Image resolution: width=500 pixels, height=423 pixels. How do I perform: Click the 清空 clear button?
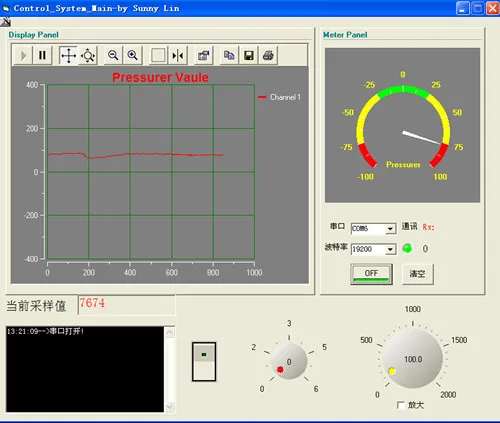click(418, 274)
